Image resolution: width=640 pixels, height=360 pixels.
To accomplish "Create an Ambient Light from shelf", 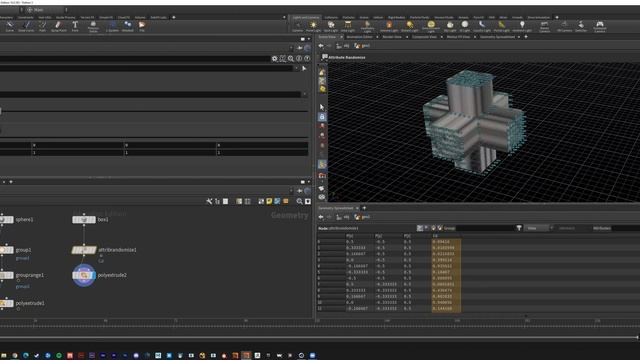I will (522, 27).
